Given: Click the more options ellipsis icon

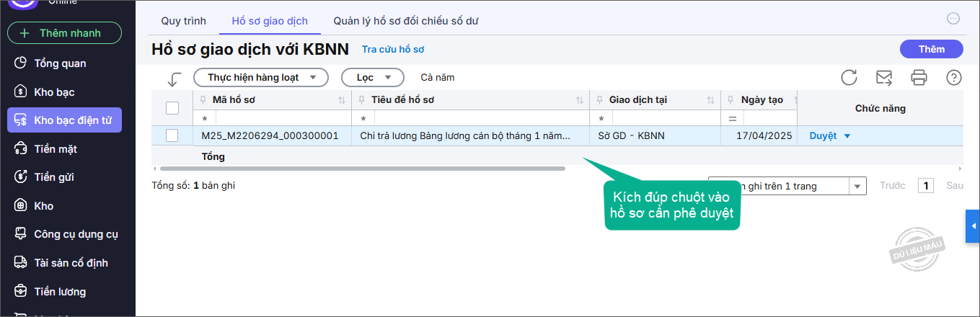Looking at the screenshot, I should point(953,19).
